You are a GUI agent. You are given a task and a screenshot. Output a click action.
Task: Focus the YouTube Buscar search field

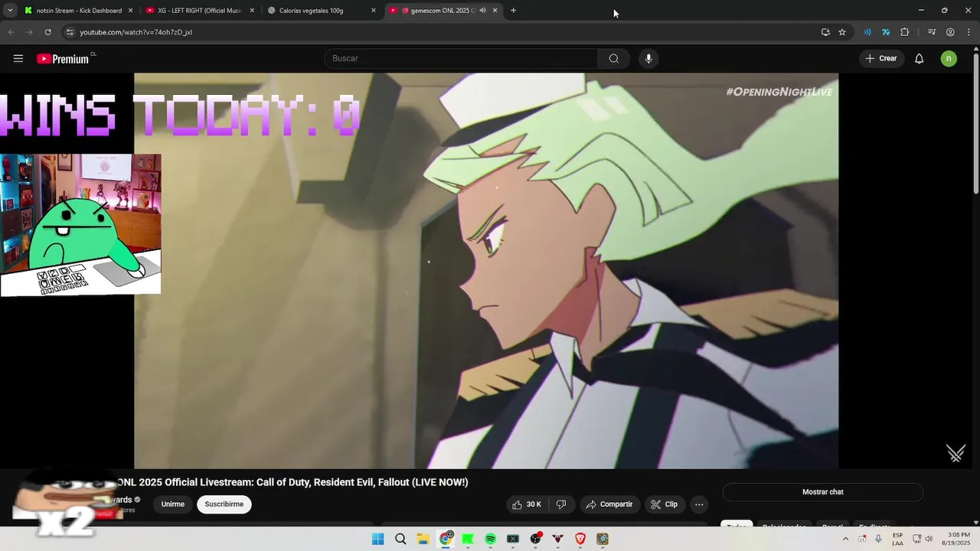461,58
